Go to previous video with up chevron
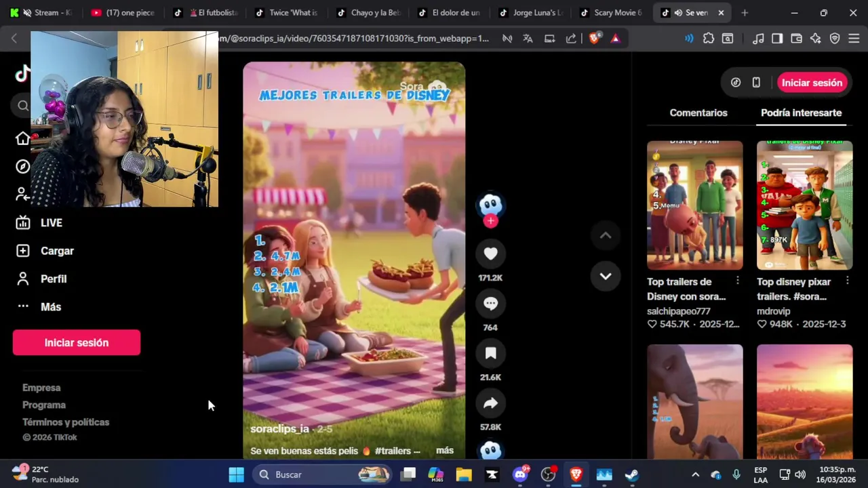This screenshot has width=868, height=488. click(606, 236)
